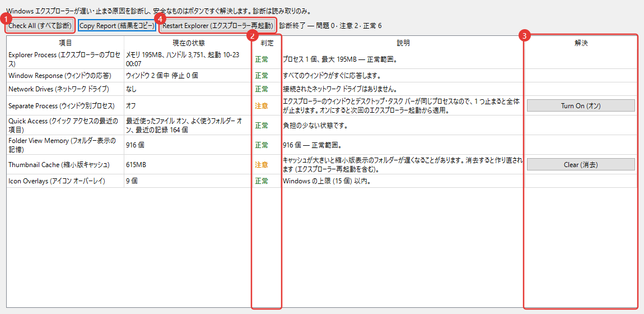The height and width of the screenshot is (314, 644).
Task: Select the Explorer Process row name cell
Action: point(66,59)
